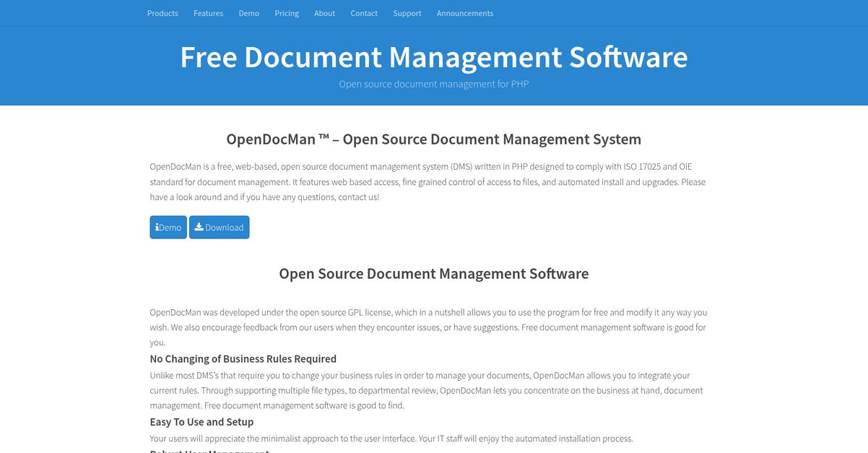The image size is (868, 453).
Task: Visit the Contact page
Action: coord(364,12)
